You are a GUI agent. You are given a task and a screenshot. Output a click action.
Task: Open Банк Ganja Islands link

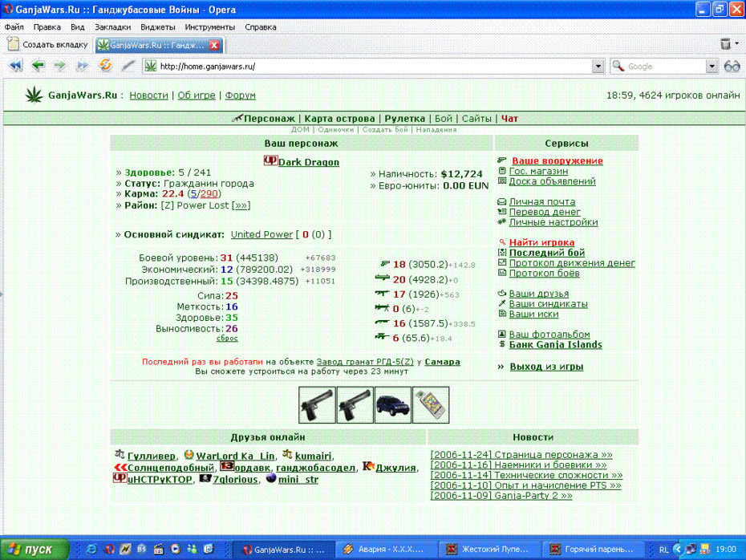click(x=556, y=344)
